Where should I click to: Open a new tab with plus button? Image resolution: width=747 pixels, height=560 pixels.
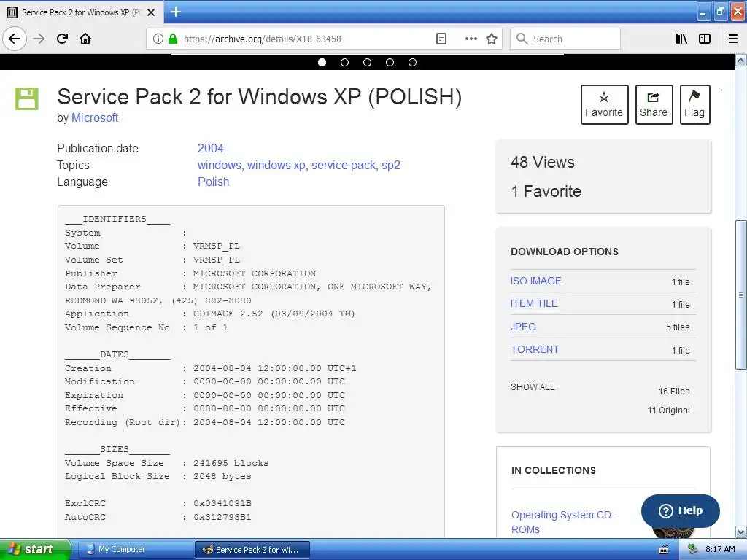pos(176,12)
